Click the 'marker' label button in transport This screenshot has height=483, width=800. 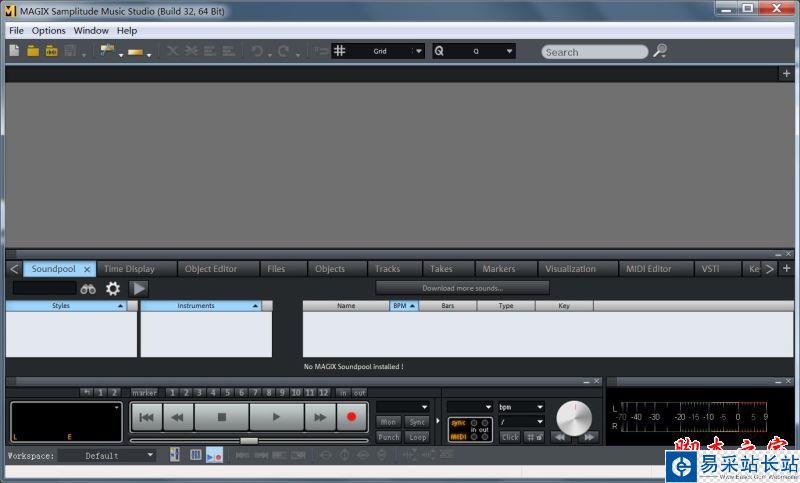click(144, 393)
